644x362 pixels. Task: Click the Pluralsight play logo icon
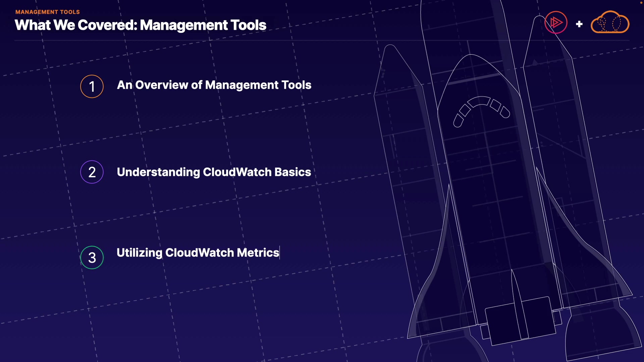[556, 23]
